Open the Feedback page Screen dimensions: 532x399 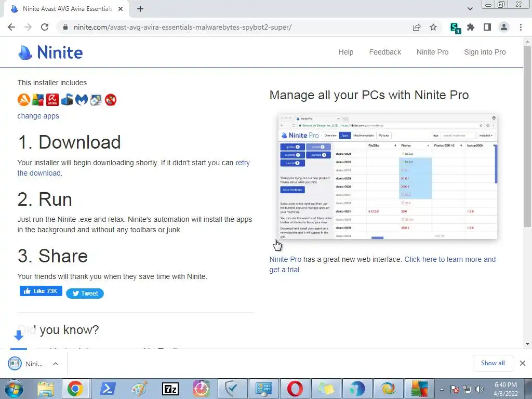click(385, 52)
